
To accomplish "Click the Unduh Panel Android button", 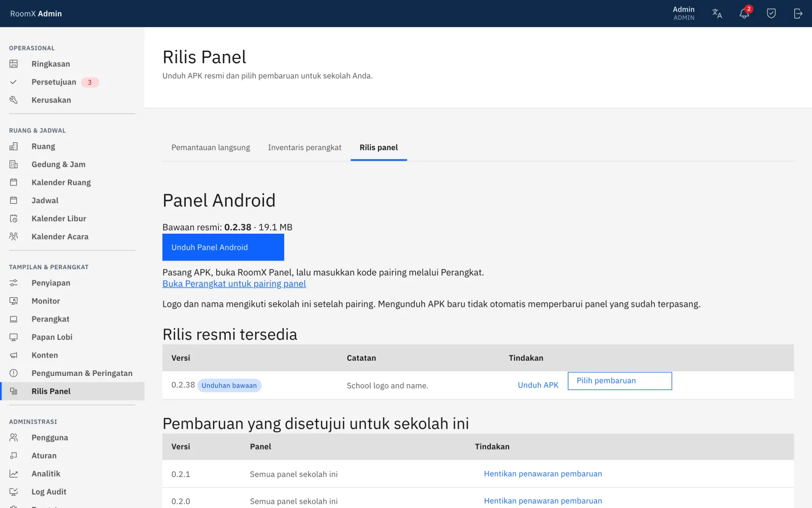I will coord(223,247).
